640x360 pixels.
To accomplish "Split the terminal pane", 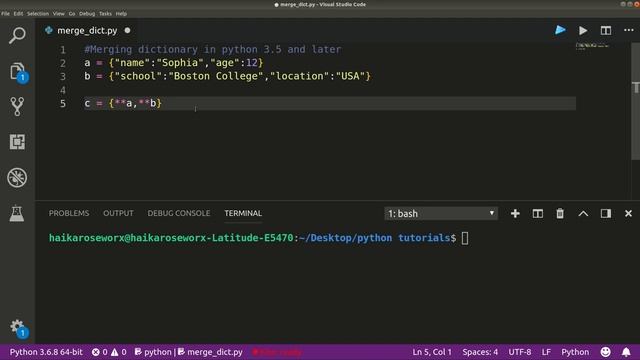I will [x=538, y=213].
